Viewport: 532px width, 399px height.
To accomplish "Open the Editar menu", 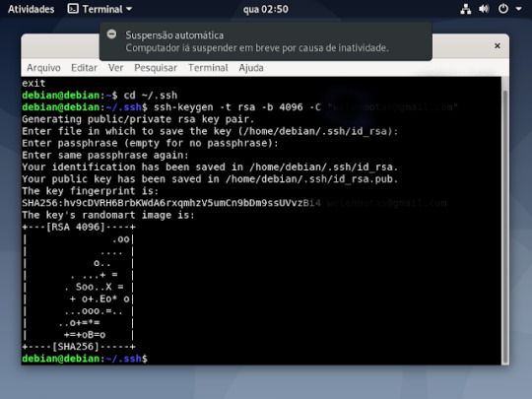I will coord(84,68).
